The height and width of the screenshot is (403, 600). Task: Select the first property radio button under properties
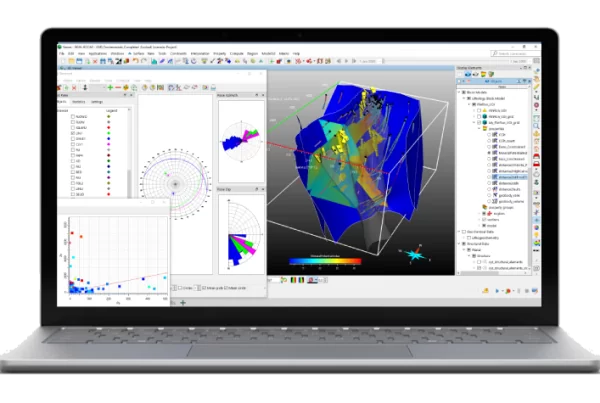(489, 135)
